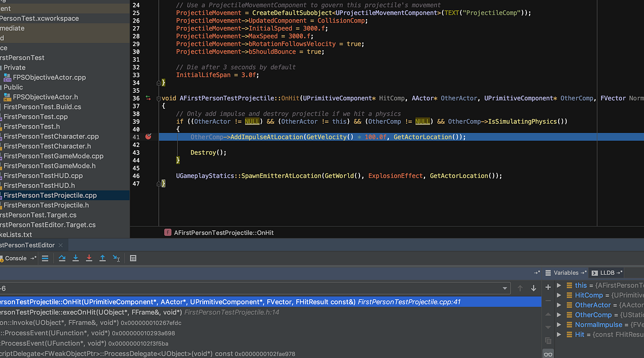Switch to the LLDB tab
This screenshot has height=358, width=644.
pyautogui.click(x=606, y=272)
